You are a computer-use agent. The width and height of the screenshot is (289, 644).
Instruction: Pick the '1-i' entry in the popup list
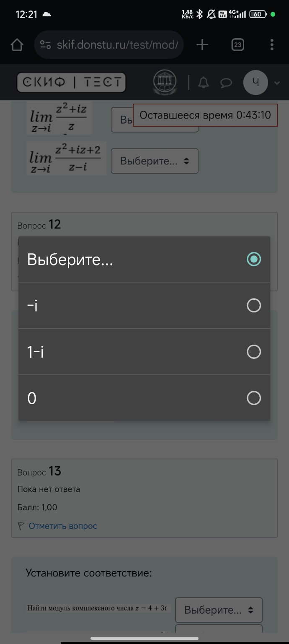(x=36, y=352)
